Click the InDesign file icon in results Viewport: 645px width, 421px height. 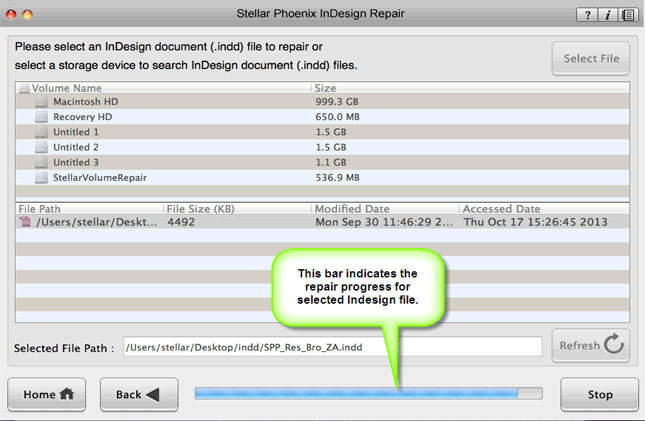click(25, 222)
